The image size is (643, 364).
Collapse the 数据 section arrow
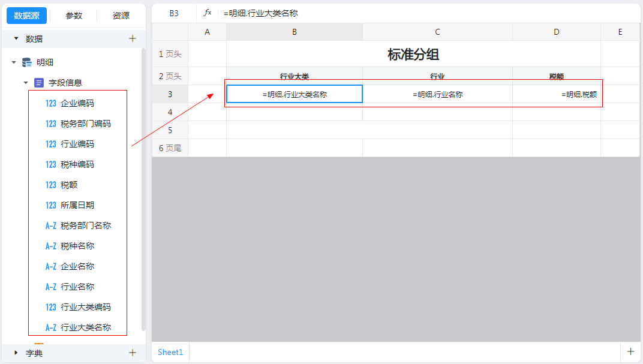16,38
